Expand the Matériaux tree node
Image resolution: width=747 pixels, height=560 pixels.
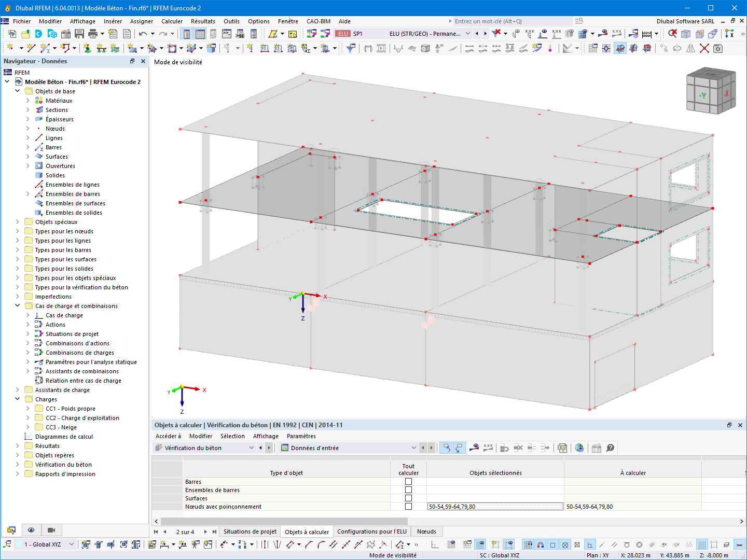(x=28, y=101)
